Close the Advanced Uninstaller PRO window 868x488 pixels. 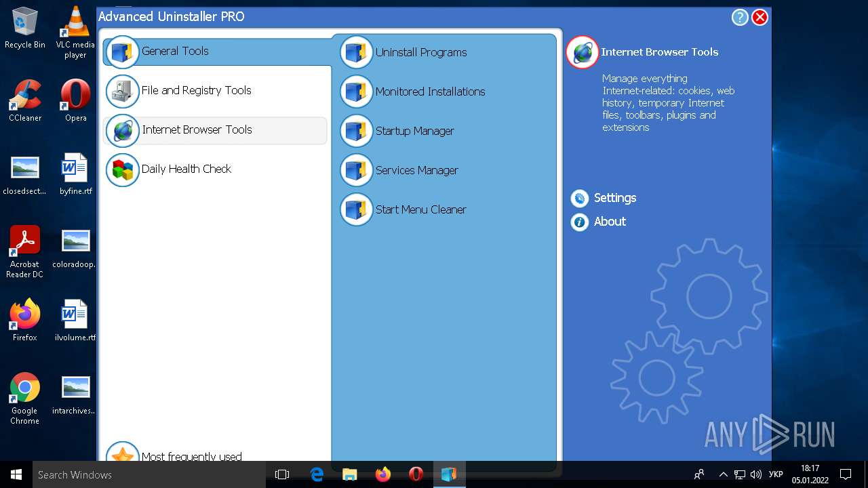[x=760, y=18]
